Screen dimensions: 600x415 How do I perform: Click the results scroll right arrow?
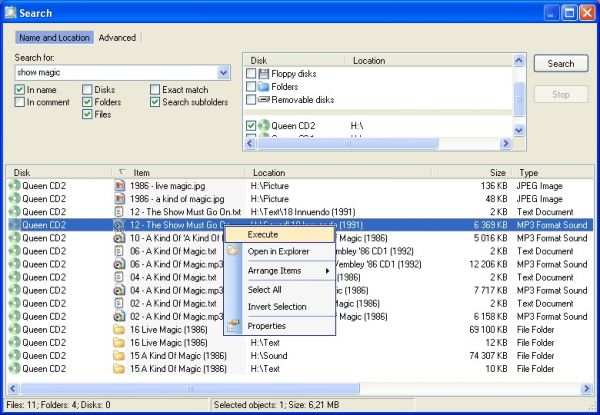(586, 389)
